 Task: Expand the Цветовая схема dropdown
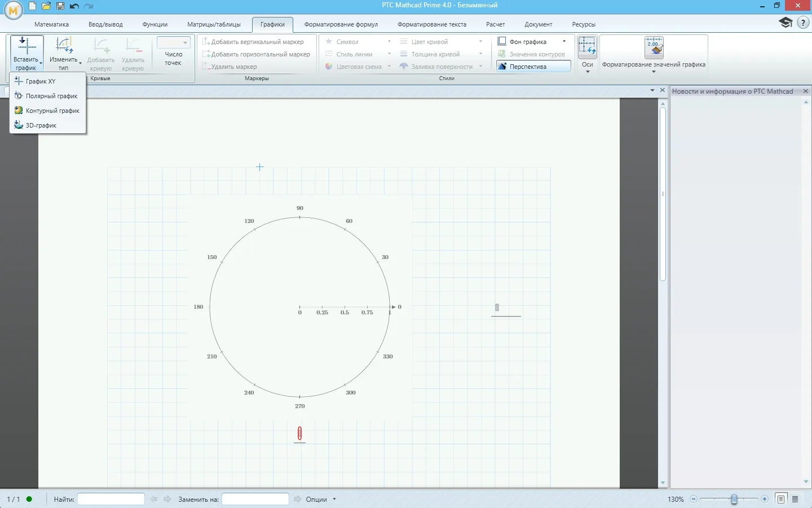(389, 67)
